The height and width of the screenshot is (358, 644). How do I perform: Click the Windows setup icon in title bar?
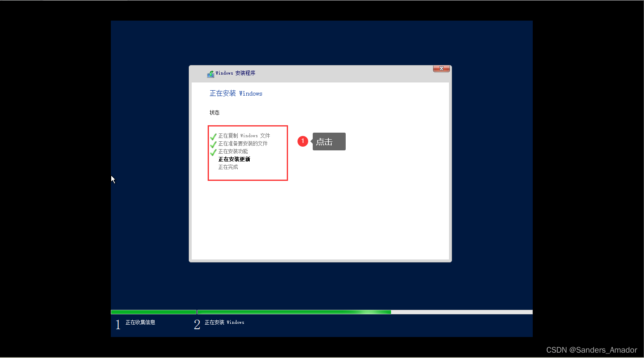tap(211, 74)
